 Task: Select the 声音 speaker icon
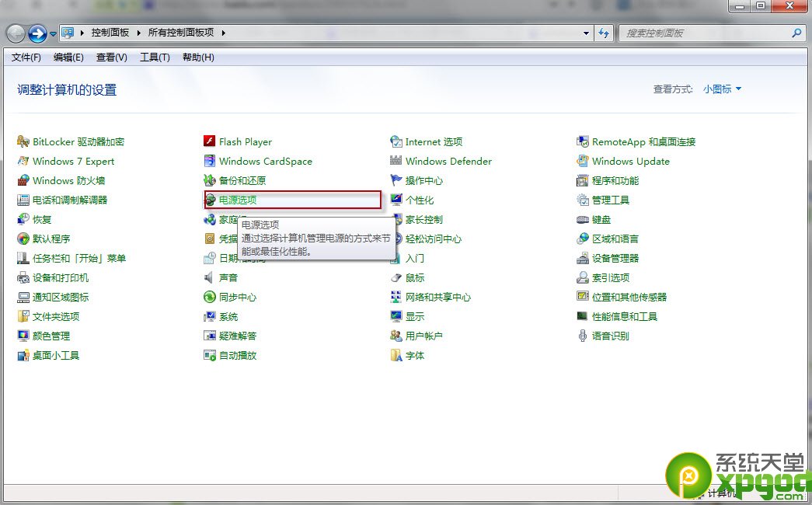(x=209, y=278)
